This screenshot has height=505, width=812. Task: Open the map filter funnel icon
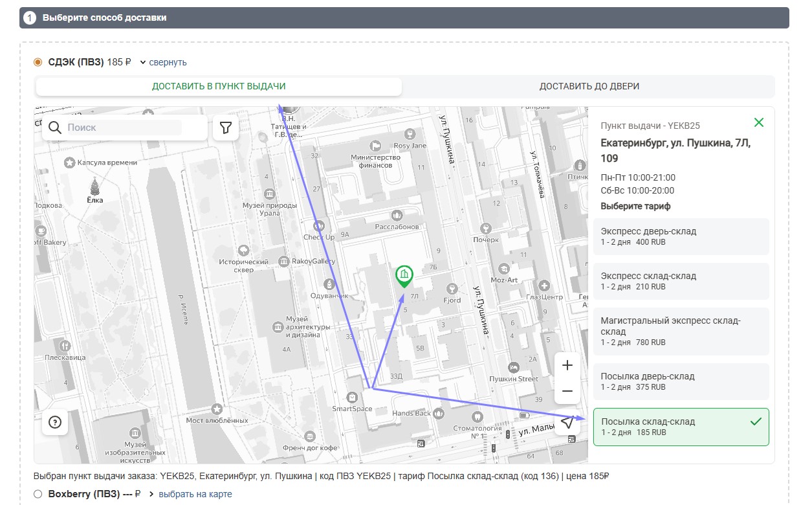tap(225, 128)
